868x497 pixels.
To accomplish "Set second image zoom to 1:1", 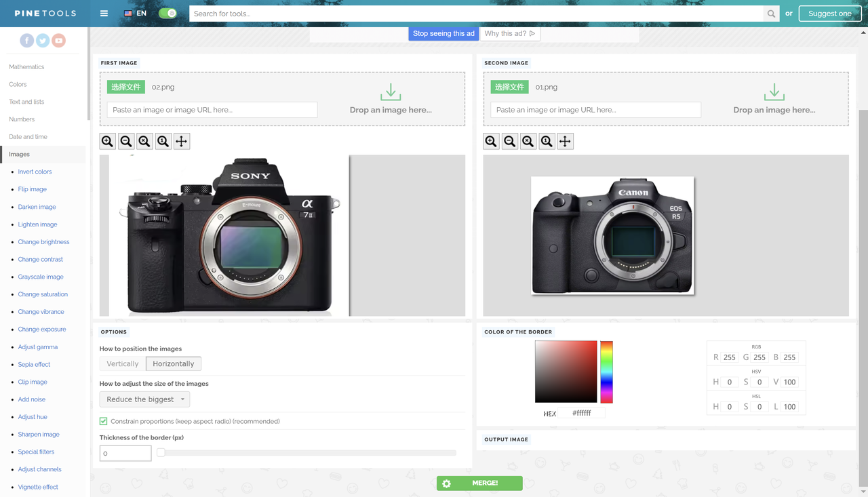I will pyautogui.click(x=547, y=141).
